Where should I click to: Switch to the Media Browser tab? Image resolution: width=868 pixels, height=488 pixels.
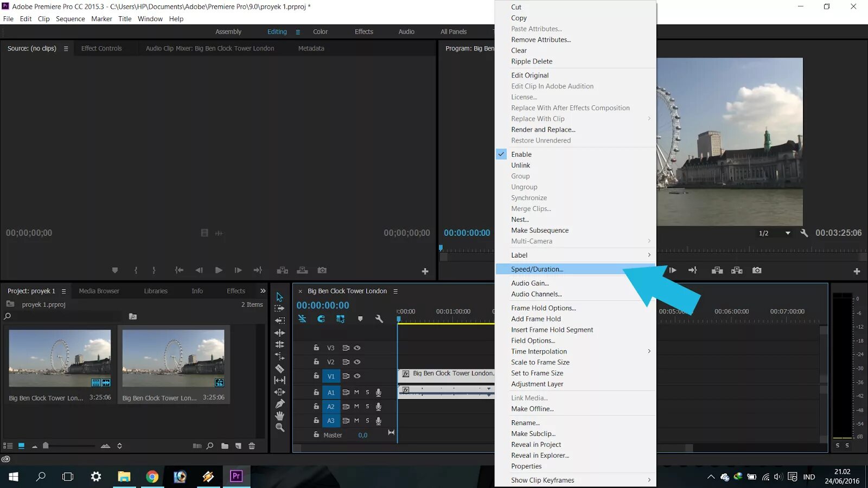pyautogui.click(x=99, y=291)
